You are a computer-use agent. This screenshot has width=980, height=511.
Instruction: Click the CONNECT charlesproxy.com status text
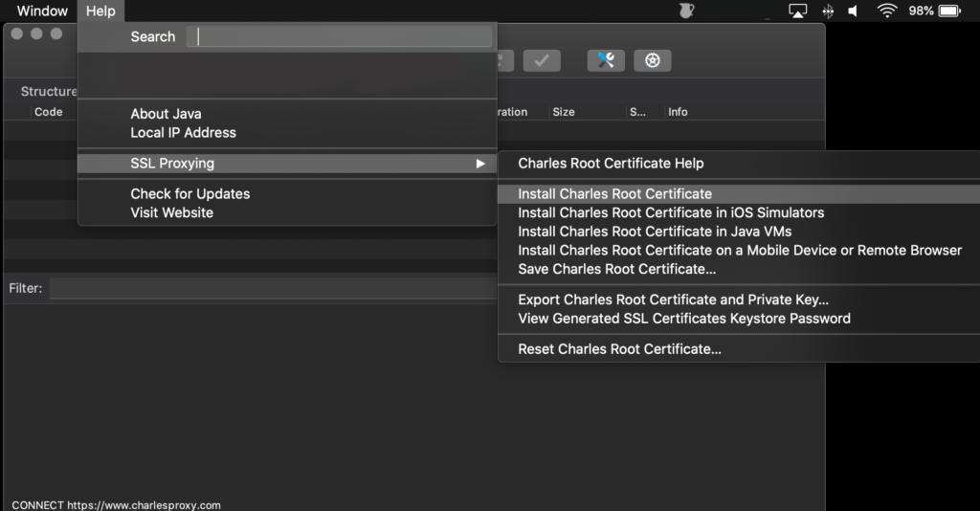coord(116,504)
